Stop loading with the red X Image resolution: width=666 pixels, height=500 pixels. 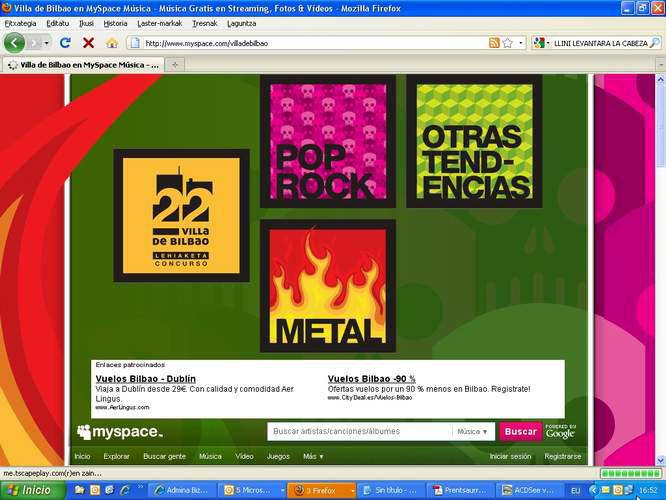(x=88, y=43)
